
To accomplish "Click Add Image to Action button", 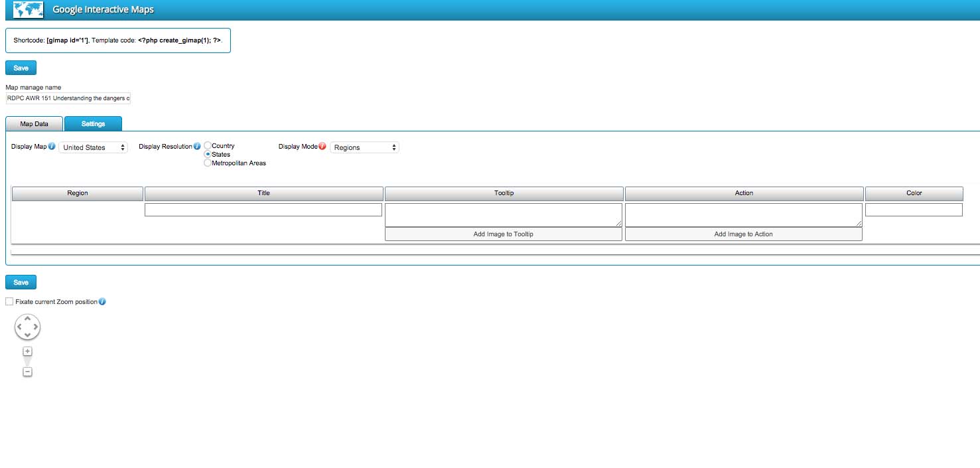I will tap(743, 234).
